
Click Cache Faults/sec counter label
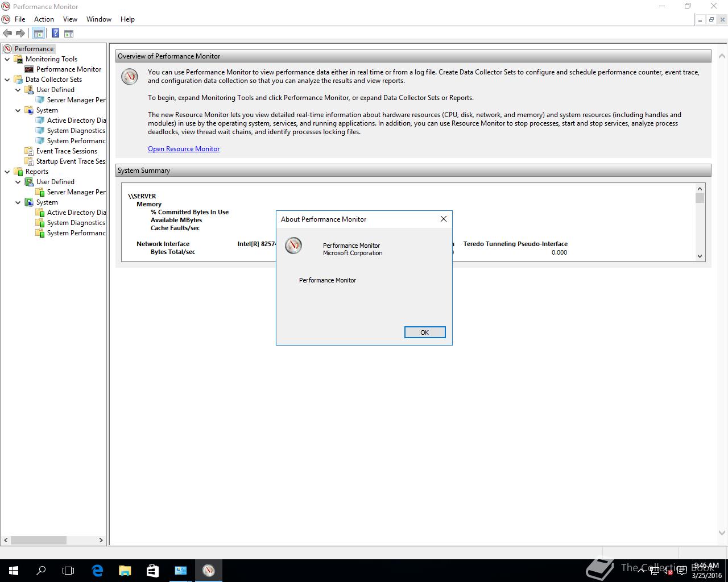coord(175,228)
